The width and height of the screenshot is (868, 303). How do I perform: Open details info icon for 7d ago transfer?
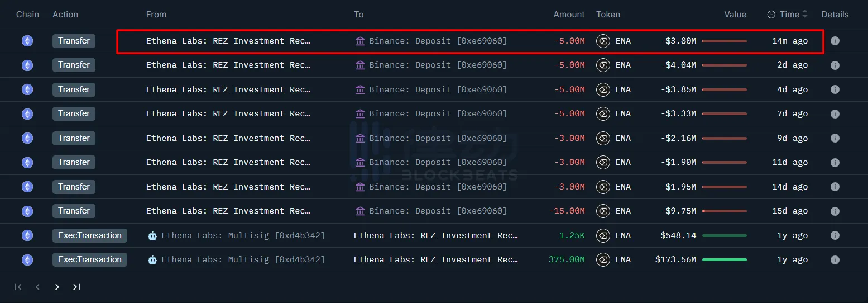point(835,114)
